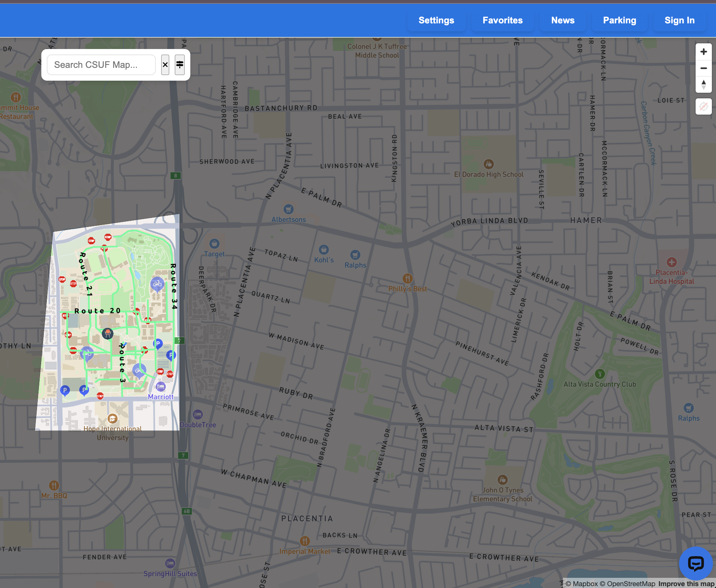Click the Albertsons grocery marker
Viewport: 716px width, 588px height.
click(289, 209)
